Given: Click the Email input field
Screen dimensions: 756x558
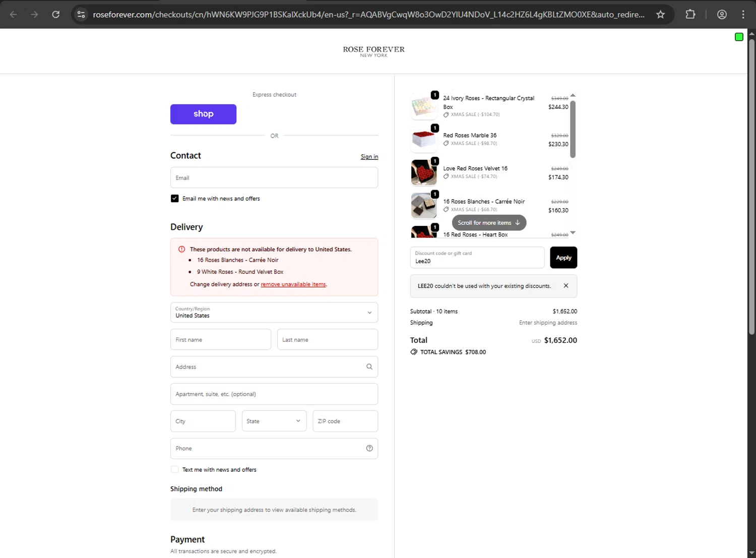Looking at the screenshot, I should click(274, 177).
